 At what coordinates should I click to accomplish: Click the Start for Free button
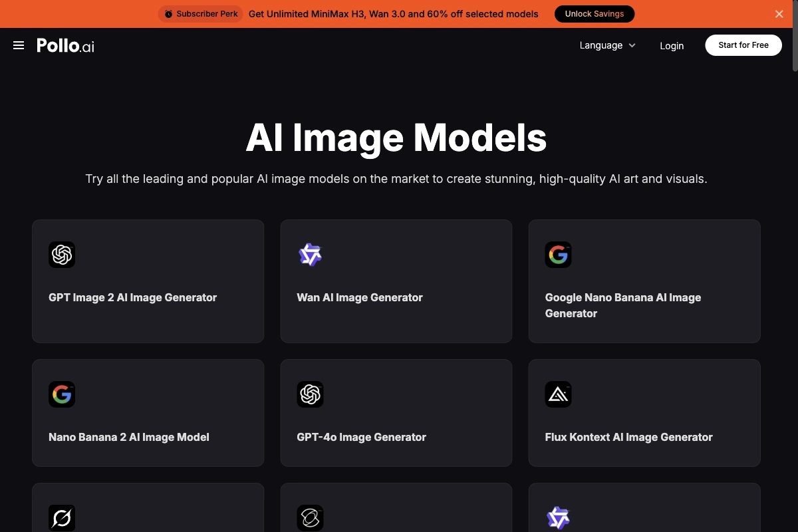743,45
